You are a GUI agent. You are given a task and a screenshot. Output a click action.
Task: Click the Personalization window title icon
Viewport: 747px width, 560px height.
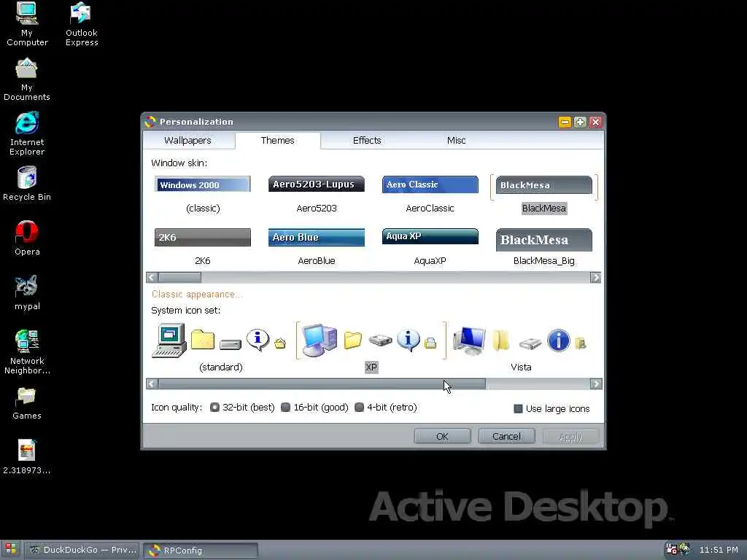150,122
